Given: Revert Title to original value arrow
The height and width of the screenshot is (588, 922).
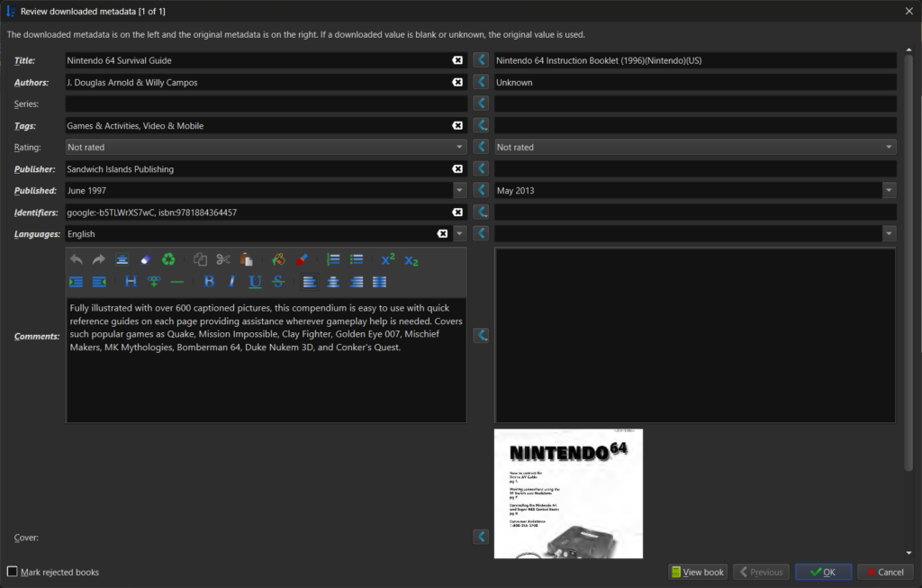Looking at the screenshot, I should point(481,60).
